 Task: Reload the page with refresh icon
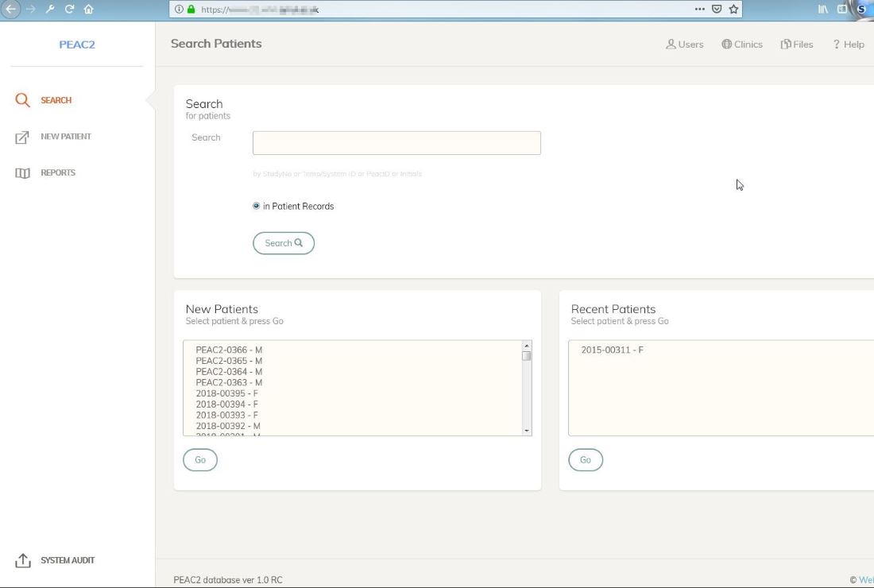click(x=69, y=9)
